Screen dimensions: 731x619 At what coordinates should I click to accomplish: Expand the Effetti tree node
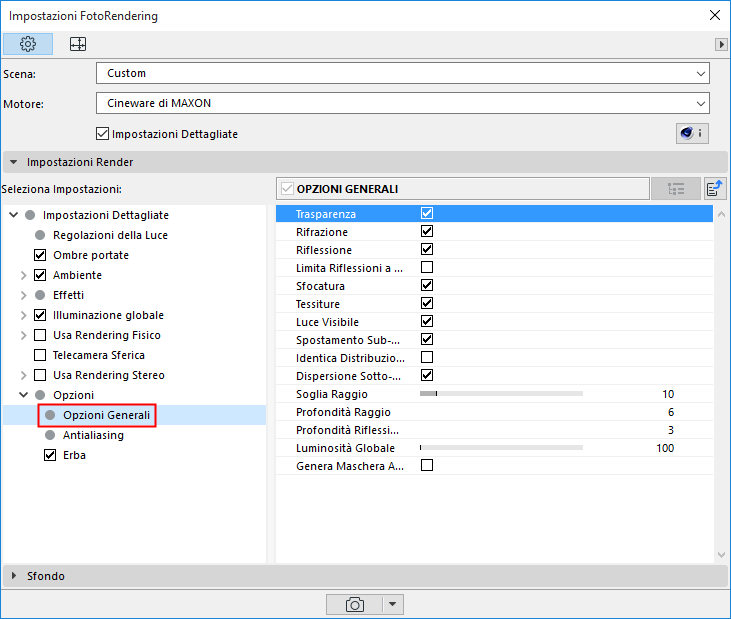tap(23, 295)
